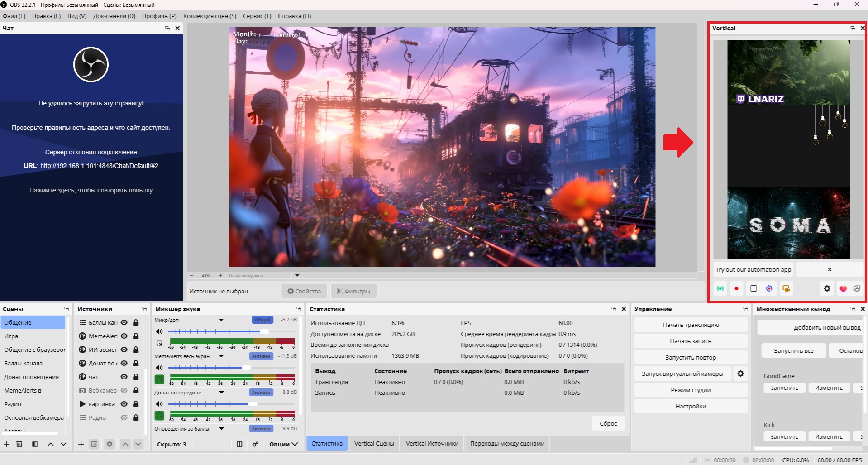868x465 pixels.
Task: Zoom out the preview with the minus icon
Action: pyautogui.click(x=191, y=275)
